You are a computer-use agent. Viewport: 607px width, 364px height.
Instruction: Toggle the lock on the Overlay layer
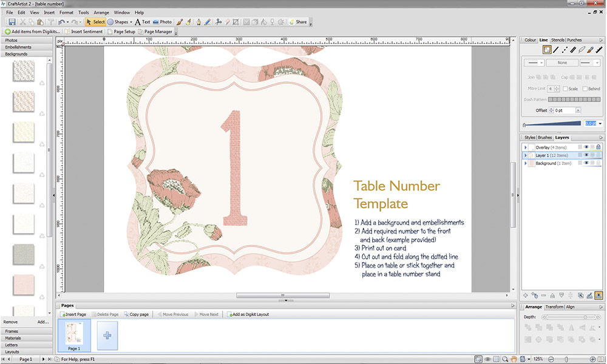coord(599,147)
